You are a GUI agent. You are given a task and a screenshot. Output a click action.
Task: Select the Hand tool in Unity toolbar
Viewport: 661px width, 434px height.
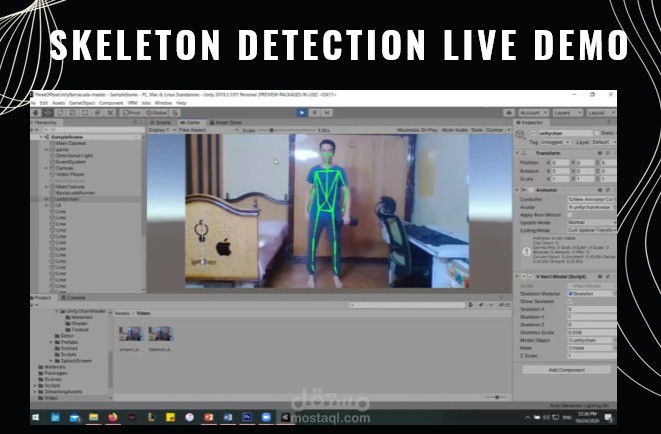36,113
